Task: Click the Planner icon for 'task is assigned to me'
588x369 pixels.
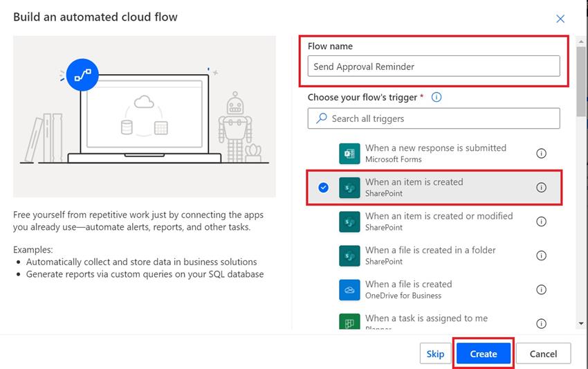Action: point(349,322)
